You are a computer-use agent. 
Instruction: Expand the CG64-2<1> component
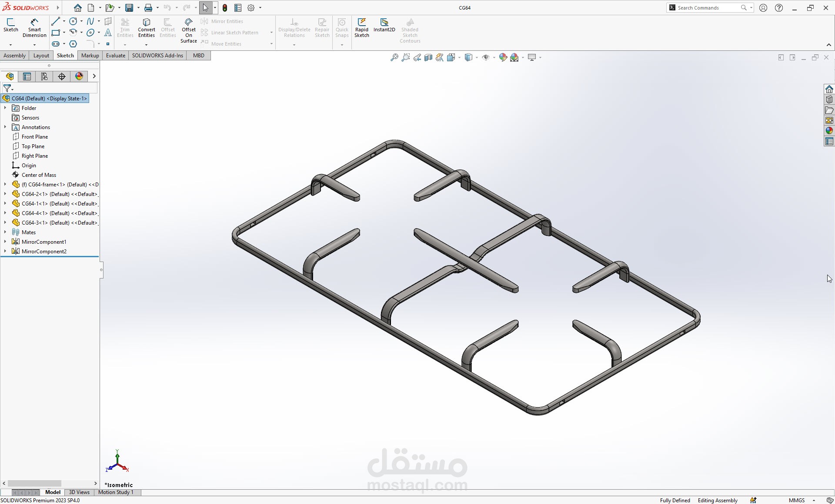click(x=5, y=194)
